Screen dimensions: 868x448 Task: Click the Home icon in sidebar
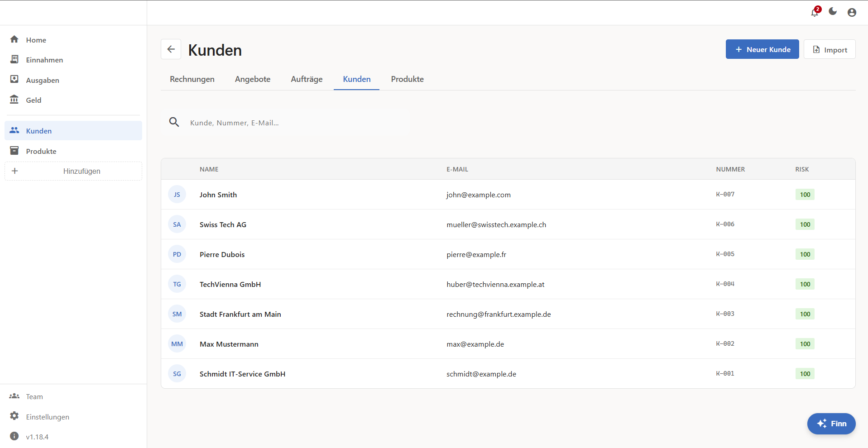[x=14, y=39]
